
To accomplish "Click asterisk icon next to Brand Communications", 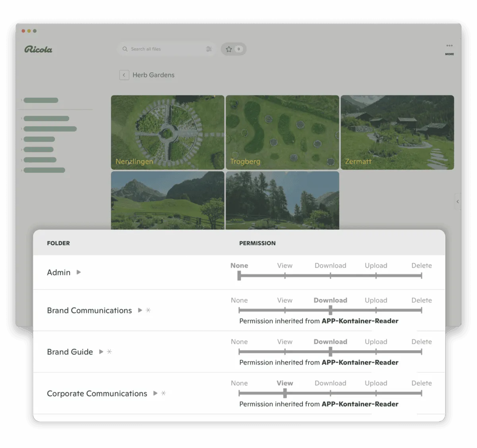I will point(148,310).
